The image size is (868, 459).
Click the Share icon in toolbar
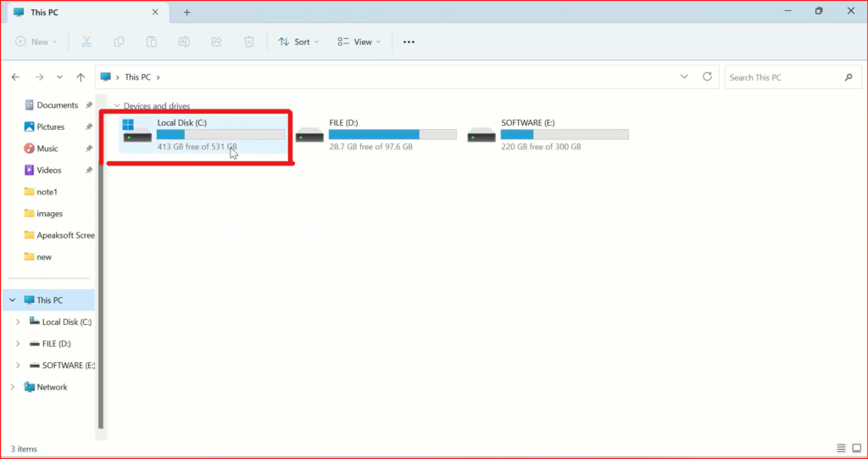tap(216, 42)
